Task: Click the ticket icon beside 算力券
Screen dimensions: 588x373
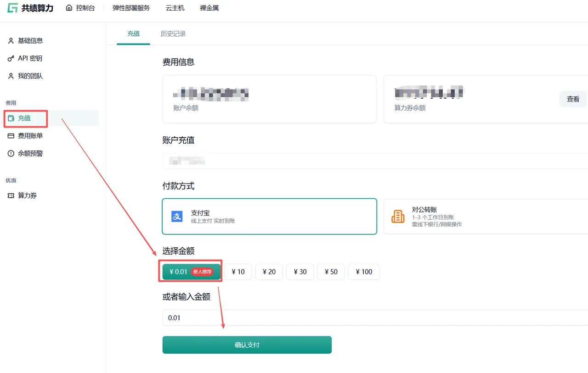Action: point(11,196)
